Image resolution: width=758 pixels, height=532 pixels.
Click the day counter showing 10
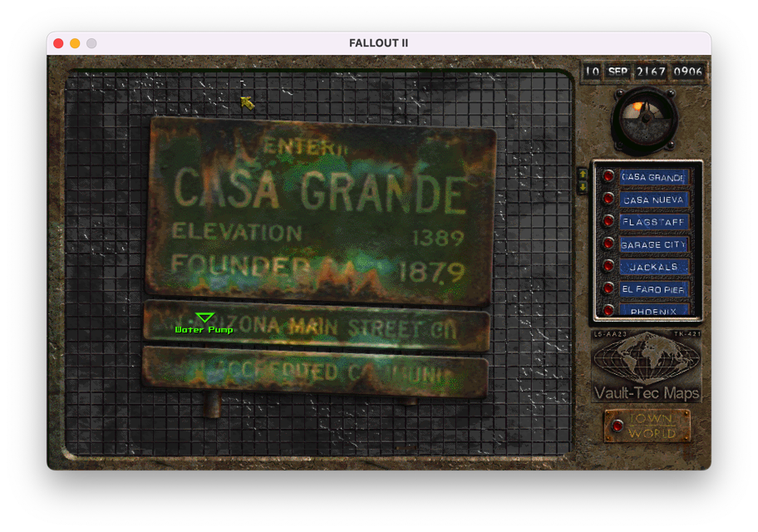592,71
